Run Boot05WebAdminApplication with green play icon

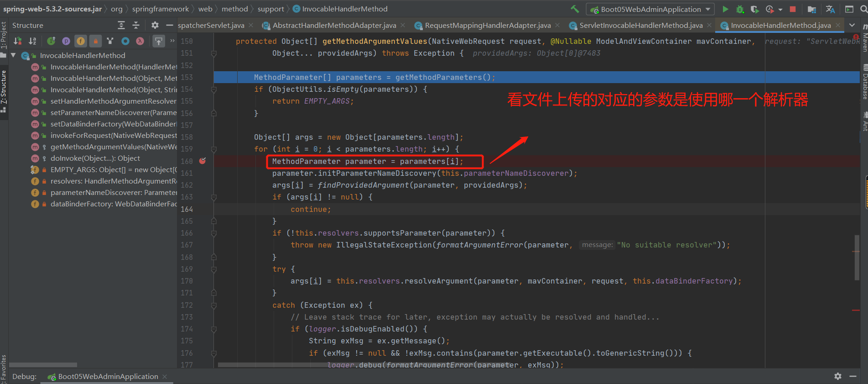725,9
